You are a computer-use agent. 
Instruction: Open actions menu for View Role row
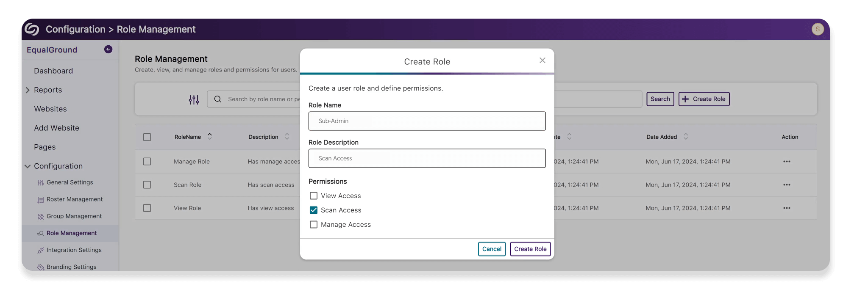click(786, 208)
